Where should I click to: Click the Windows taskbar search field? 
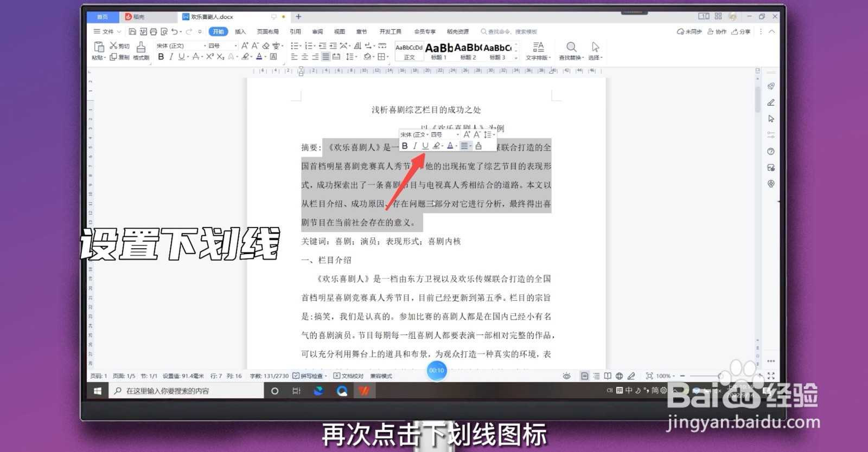pyautogui.click(x=187, y=391)
